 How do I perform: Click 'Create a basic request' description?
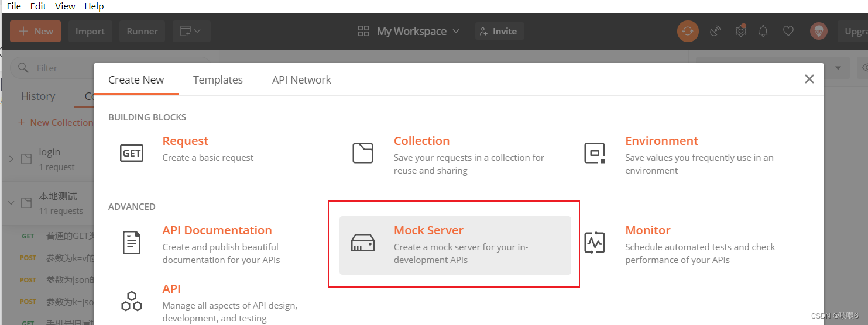(x=208, y=158)
